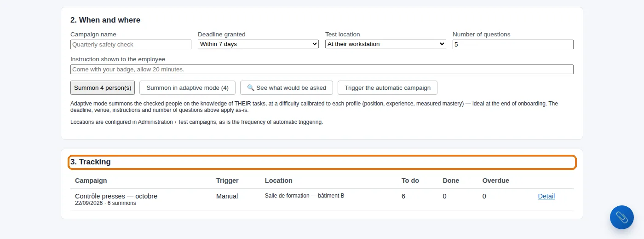This screenshot has width=644, height=239.
Task: Open the paperclip floating action button
Action: pos(621,217)
